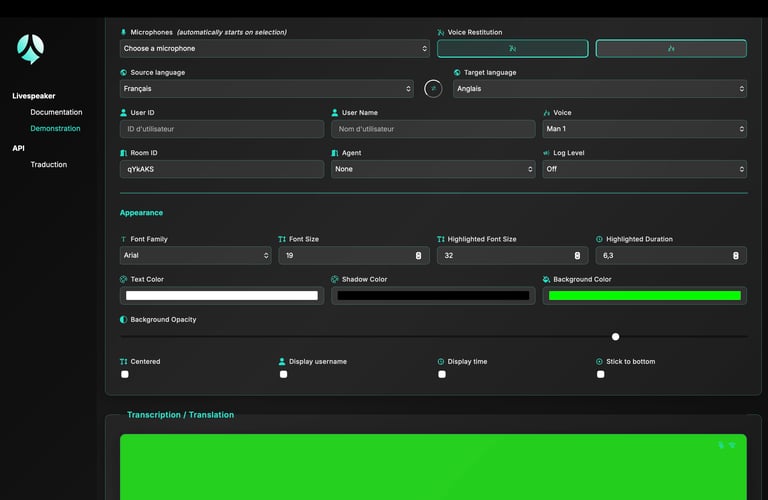The width and height of the screenshot is (768, 500).
Task: Open the Font Family dropdown showing Arial
Action: 195,255
